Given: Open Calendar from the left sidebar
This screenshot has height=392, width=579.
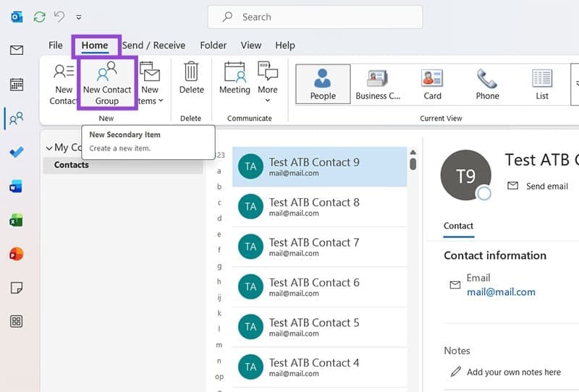Looking at the screenshot, I should tap(16, 85).
